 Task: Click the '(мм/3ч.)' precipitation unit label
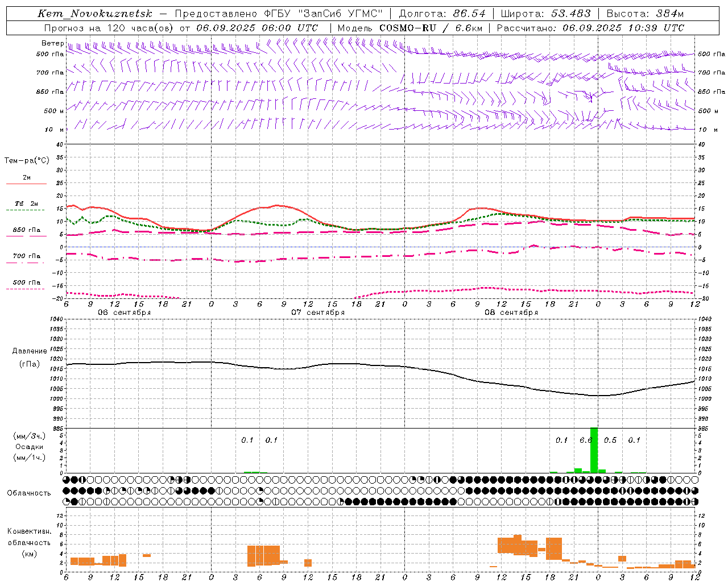coord(30,436)
